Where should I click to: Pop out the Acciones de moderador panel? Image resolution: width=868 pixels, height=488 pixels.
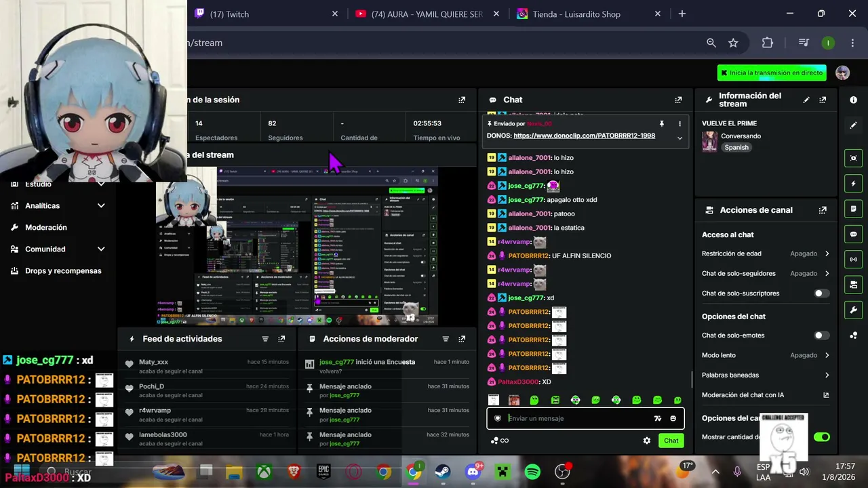462,339
